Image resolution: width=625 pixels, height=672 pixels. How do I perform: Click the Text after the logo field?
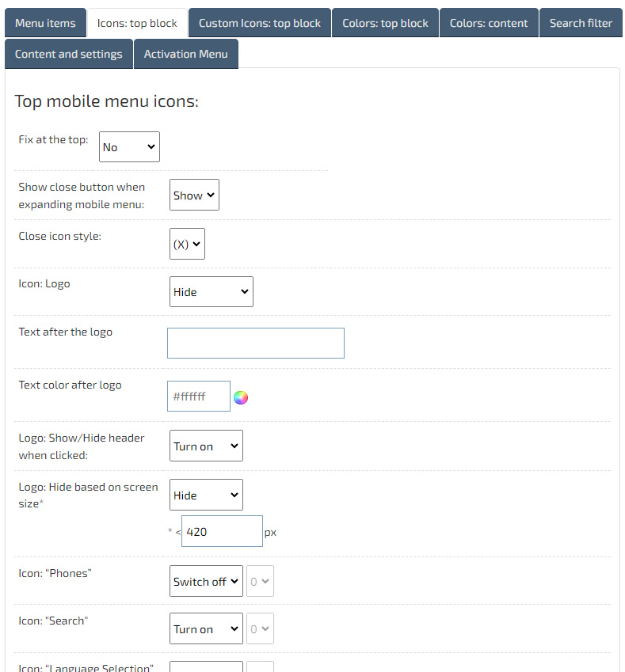coord(255,344)
